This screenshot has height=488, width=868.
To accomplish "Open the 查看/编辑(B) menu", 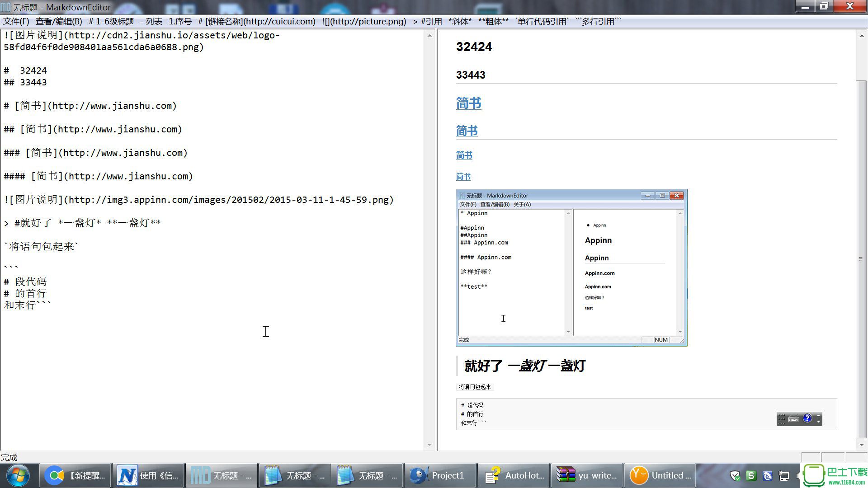I will [x=59, y=21].
